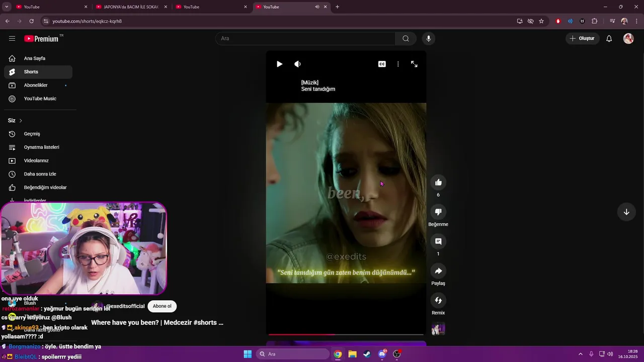Viewport: 644px width, 362px height.
Task: Expand the Short to fullscreen
Action: pyautogui.click(x=414, y=64)
